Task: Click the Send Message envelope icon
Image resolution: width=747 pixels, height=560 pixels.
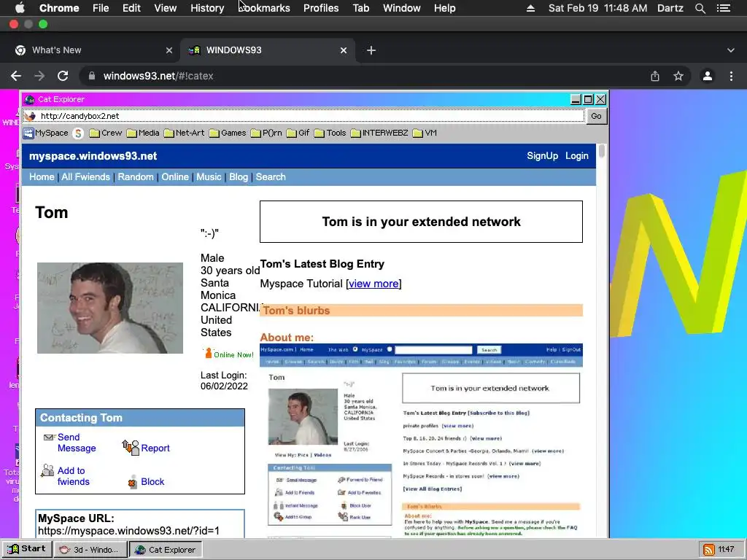Action: point(49,437)
